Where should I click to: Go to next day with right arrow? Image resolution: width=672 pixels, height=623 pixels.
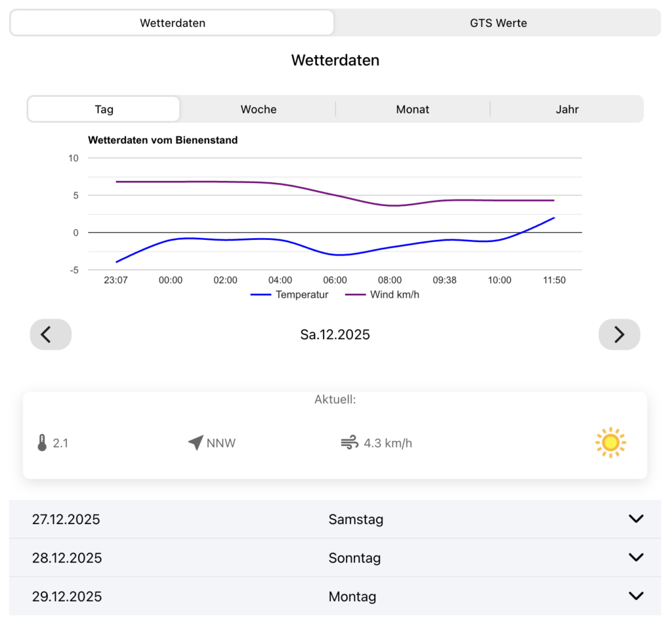click(619, 334)
